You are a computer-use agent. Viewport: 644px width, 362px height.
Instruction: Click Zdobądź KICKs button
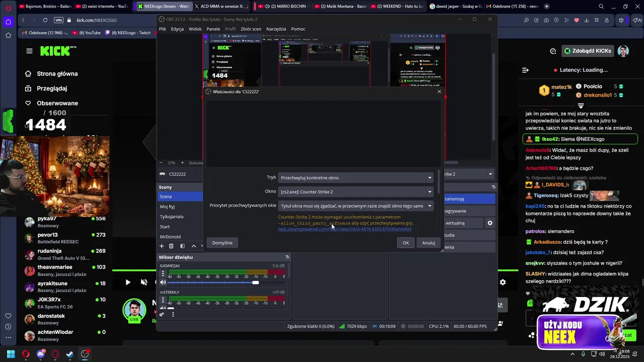587,51
